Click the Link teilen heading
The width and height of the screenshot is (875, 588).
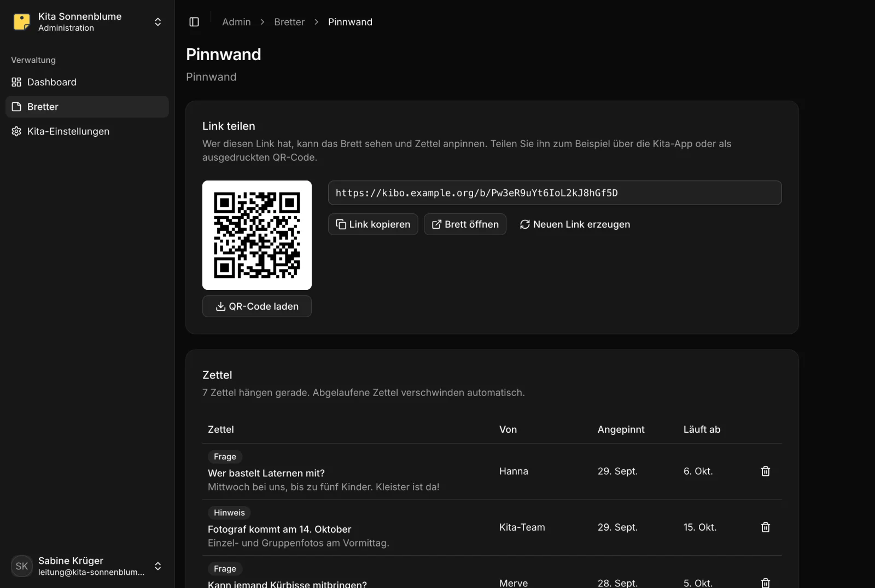(229, 126)
